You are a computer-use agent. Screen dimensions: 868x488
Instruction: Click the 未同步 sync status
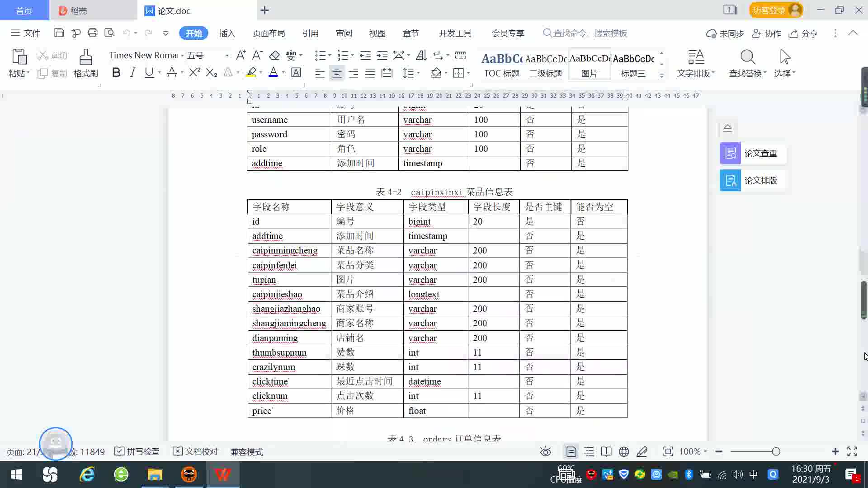pyautogui.click(x=725, y=33)
